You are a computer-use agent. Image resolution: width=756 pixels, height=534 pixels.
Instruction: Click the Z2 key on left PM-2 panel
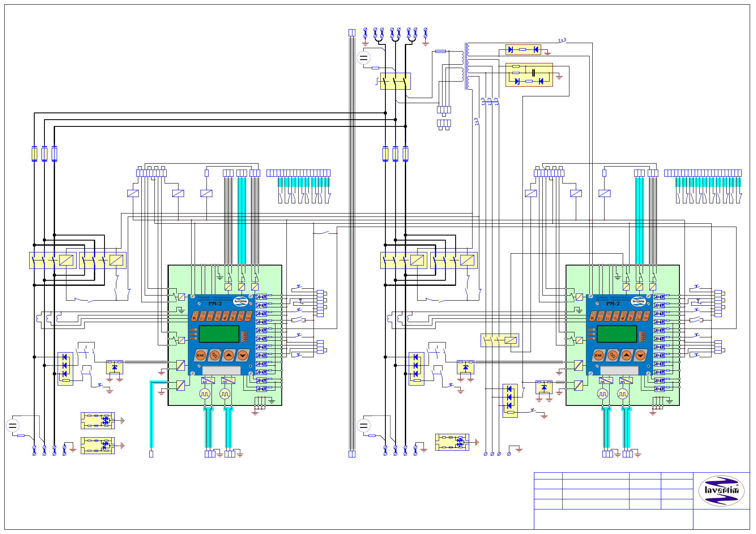coord(210,316)
